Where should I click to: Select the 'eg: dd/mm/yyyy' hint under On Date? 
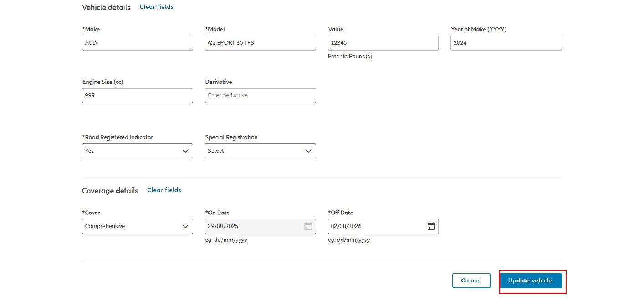[x=226, y=240]
